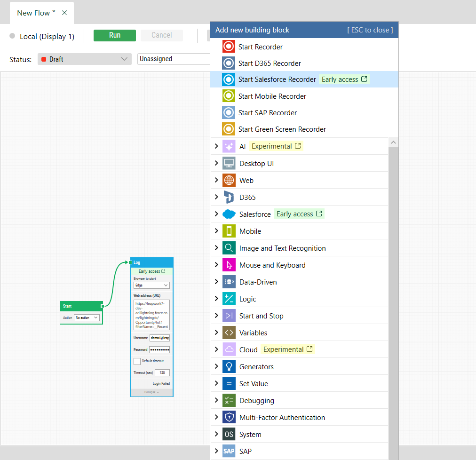This screenshot has width=476, height=460.
Task: Click the Debugging category icon
Action: tap(230, 400)
